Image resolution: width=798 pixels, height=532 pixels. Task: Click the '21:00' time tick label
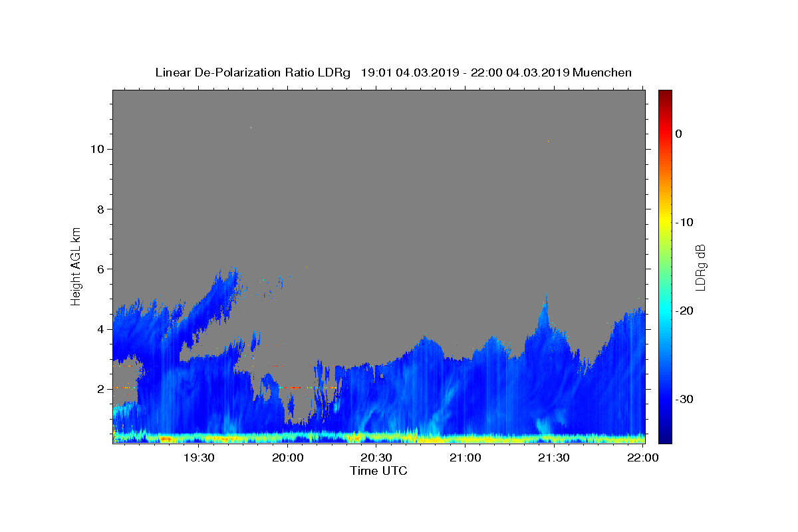465,458
